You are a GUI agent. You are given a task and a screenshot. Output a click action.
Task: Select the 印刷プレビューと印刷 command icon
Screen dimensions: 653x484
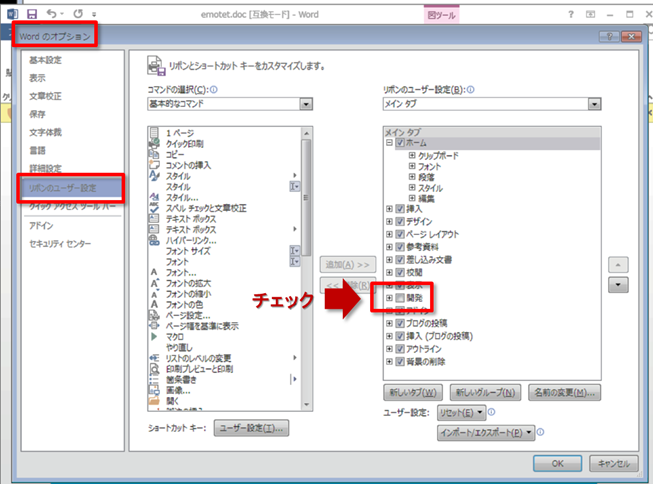click(154, 369)
